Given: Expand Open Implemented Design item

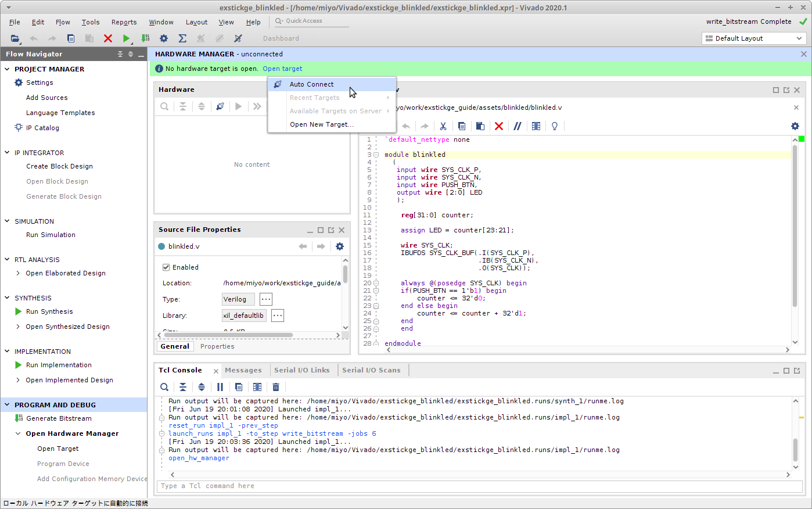Looking at the screenshot, I should (18, 380).
